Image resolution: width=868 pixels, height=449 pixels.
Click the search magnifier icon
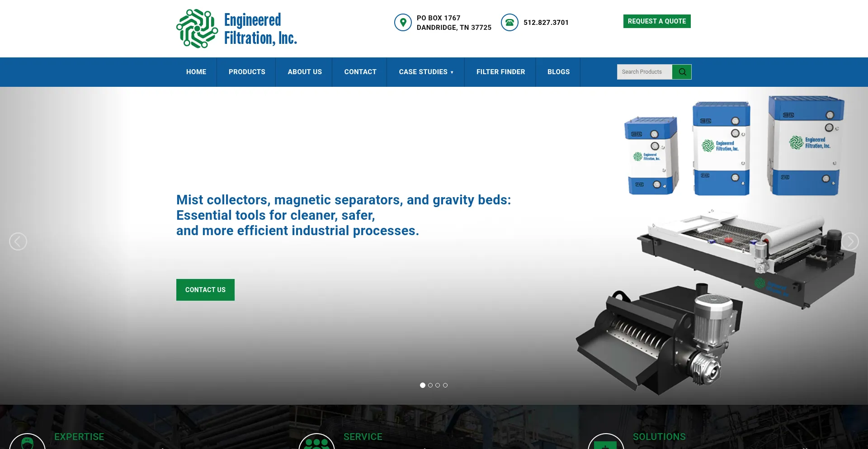(x=682, y=71)
